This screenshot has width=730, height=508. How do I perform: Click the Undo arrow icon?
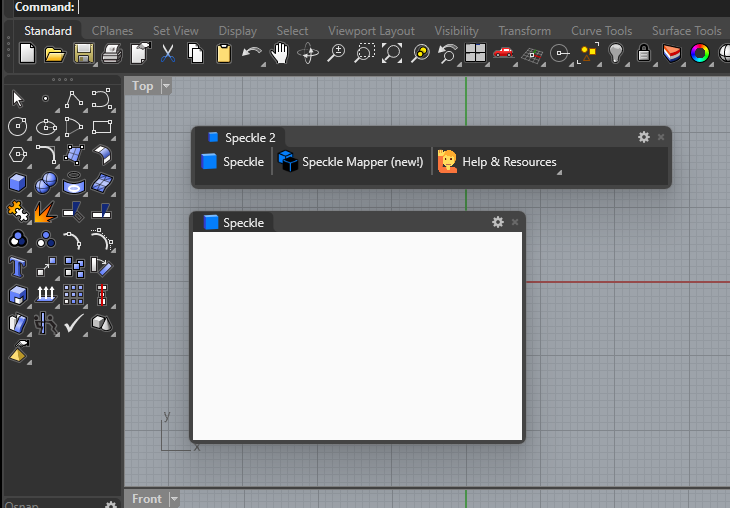point(252,54)
